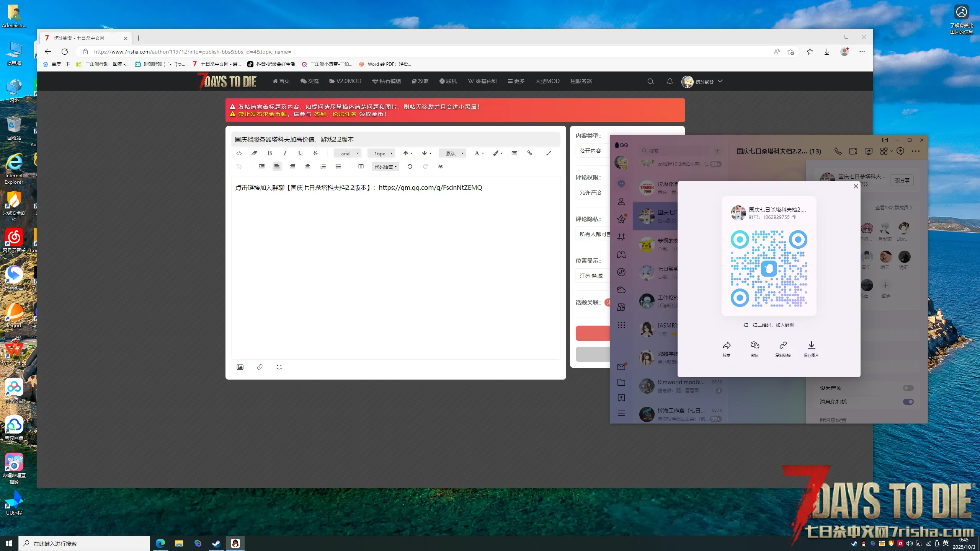Insert a hyperlink with the toolbar link icon
980x551 pixels.
point(530,153)
